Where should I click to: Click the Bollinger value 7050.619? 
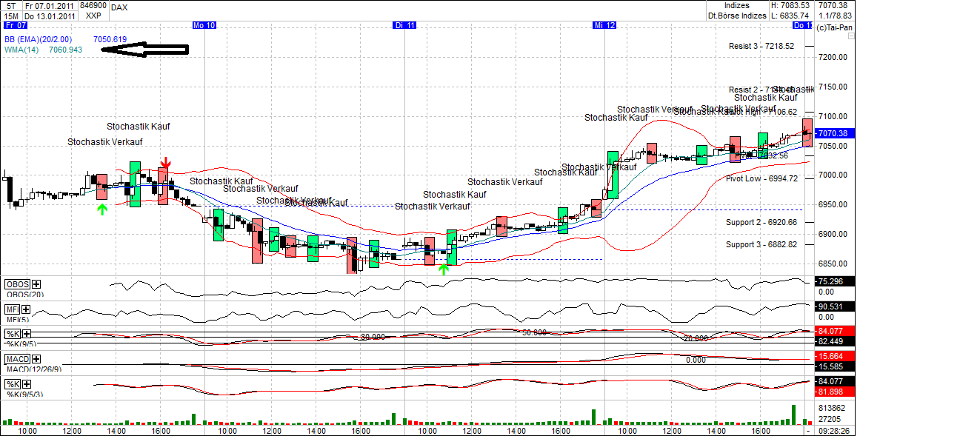[110, 39]
